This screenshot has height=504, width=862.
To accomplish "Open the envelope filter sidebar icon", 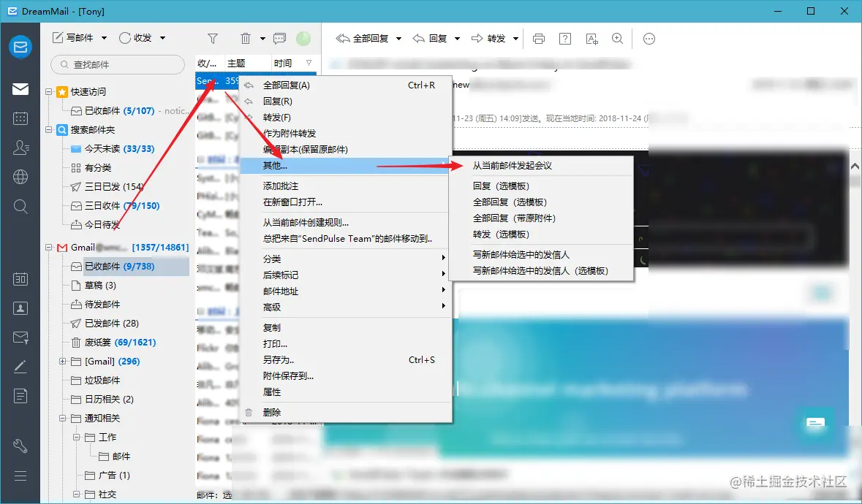I will click(x=20, y=337).
